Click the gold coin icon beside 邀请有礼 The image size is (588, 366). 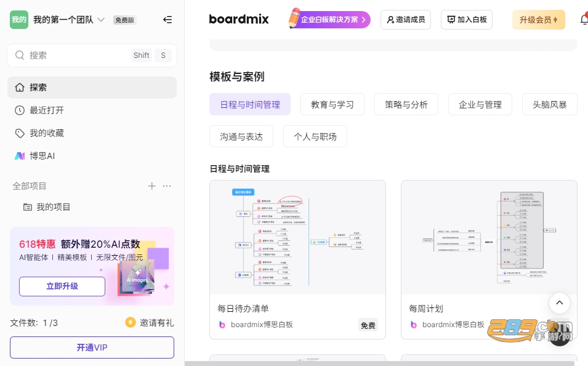(x=130, y=322)
